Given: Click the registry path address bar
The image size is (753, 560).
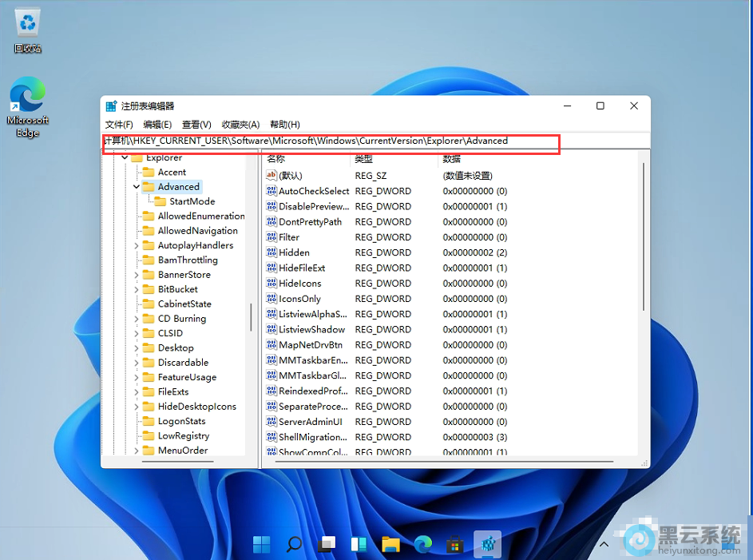Looking at the screenshot, I should click(x=331, y=141).
